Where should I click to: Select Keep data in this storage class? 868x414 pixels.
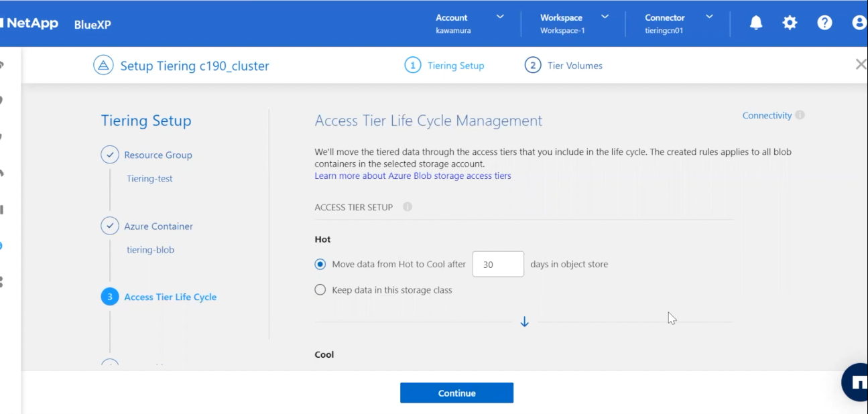coord(320,290)
